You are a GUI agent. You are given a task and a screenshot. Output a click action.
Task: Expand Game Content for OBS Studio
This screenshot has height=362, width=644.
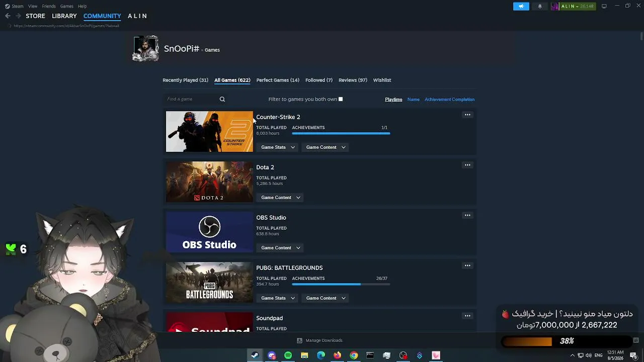(281, 248)
